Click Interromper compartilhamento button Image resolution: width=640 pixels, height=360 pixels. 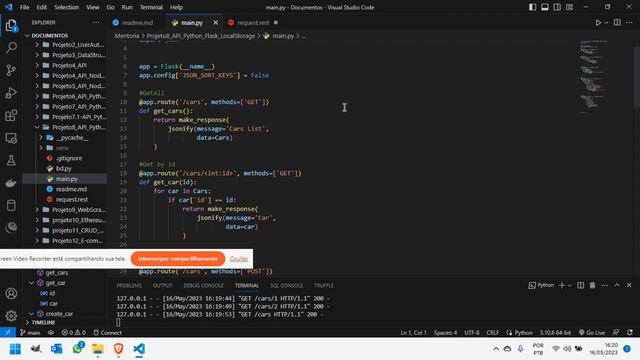pos(178,259)
